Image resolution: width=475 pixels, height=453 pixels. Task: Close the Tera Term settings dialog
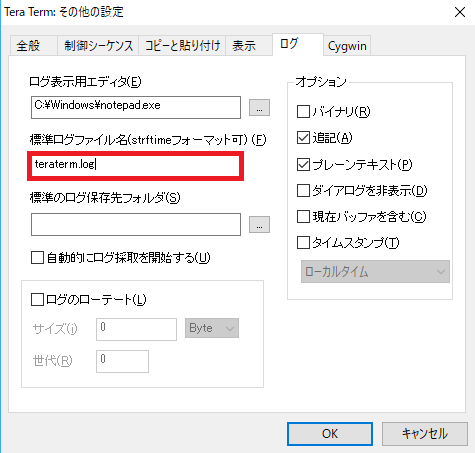click(460, 12)
